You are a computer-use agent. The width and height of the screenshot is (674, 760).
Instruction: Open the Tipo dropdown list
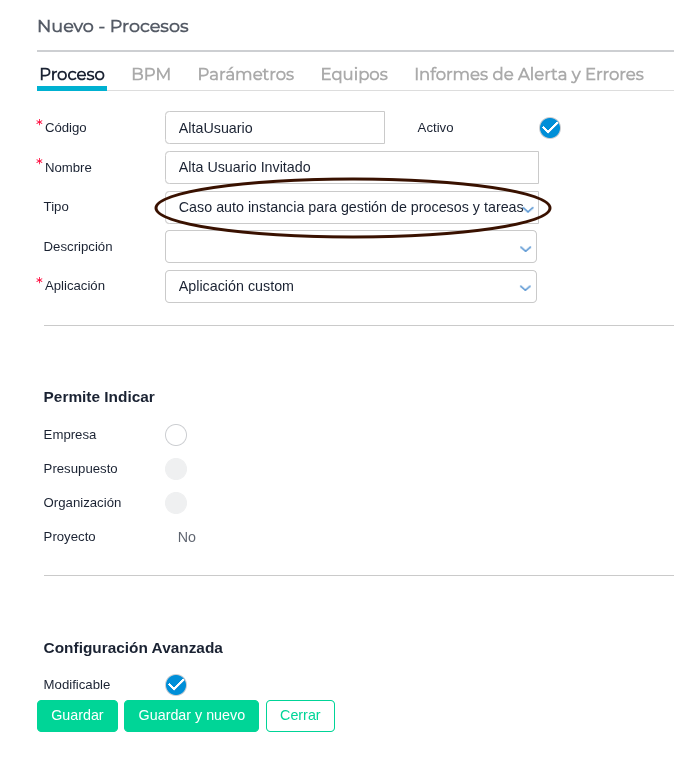[350, 207]
